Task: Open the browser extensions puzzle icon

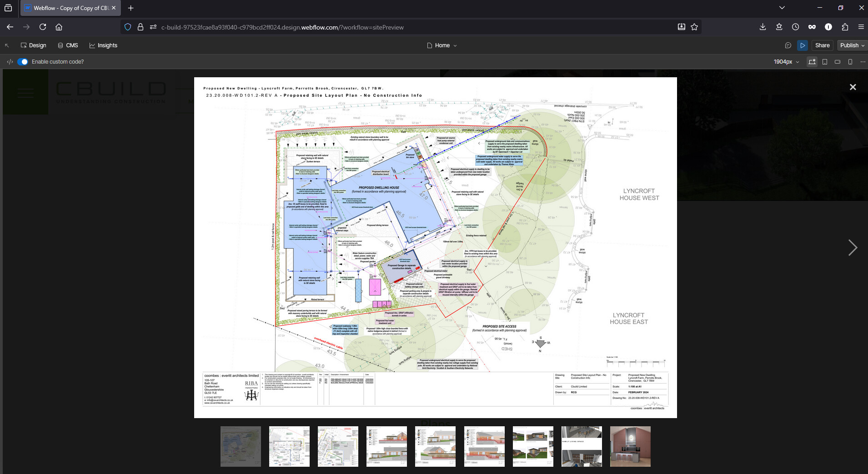Action: pos(845,27)
